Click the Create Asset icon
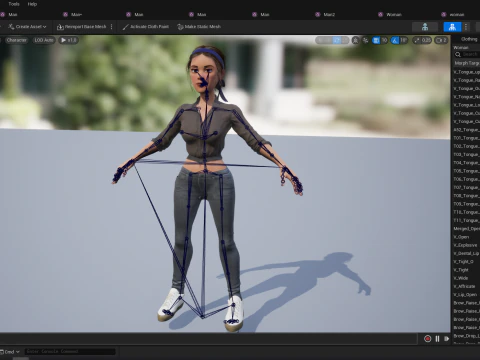Image resolution: width=480 pixels, height=360 pixels. [11, 27]
